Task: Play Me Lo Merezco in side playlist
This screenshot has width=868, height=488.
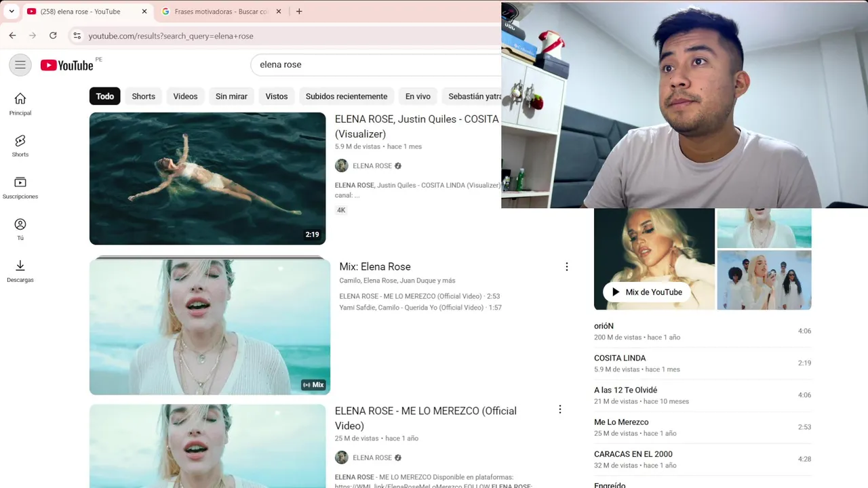Action: pos(703,427)
